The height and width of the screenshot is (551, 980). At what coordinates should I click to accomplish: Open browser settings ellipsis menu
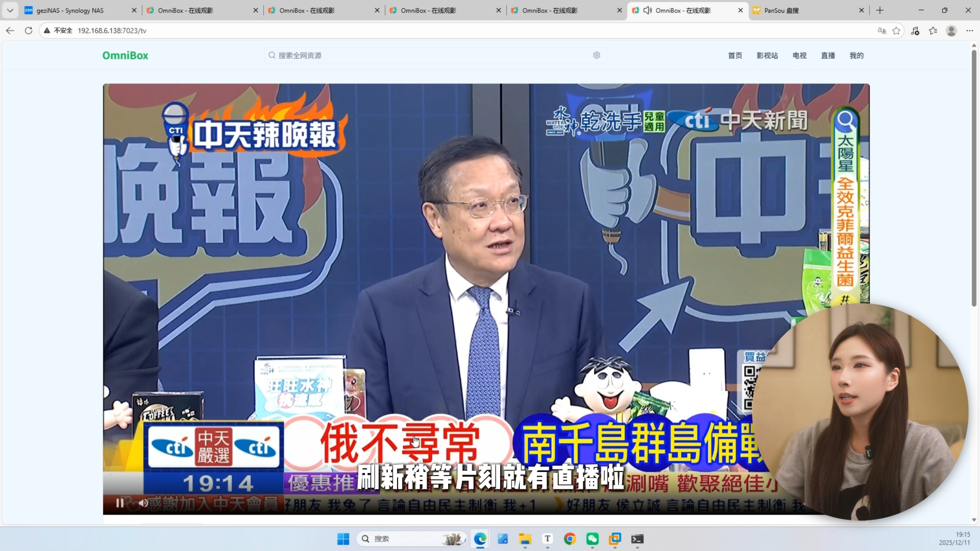[969, 31]
